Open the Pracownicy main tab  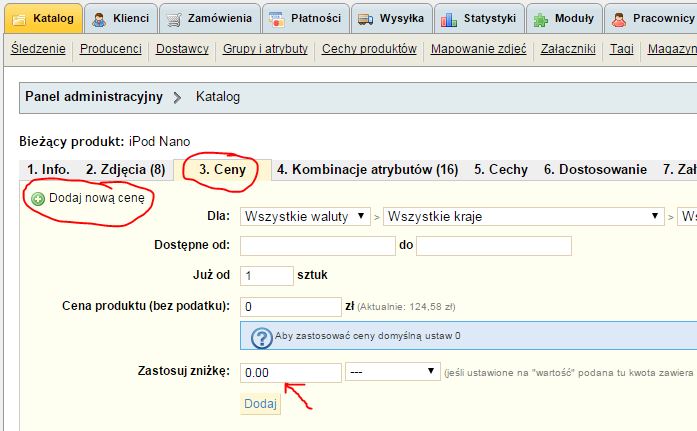651,18
